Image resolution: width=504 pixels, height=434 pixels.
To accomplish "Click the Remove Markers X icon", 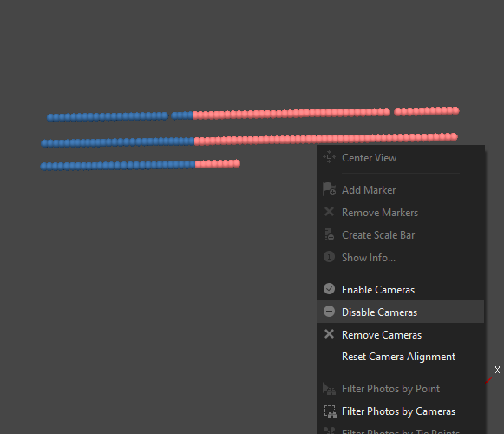I will pos(329,212).
